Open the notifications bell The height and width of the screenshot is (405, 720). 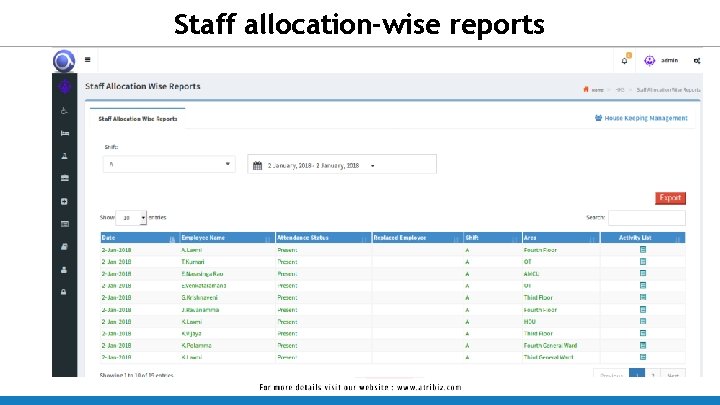click(x=625, y=60)
